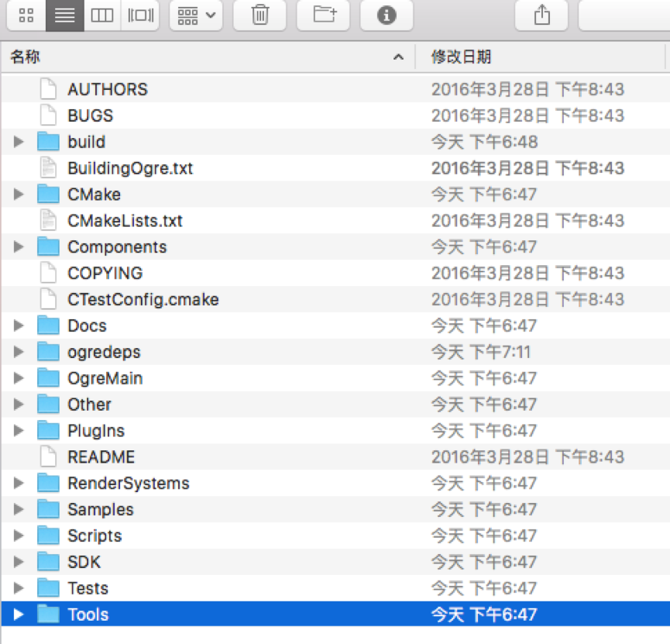
Task: Select the Tests folder name
Action: pos(88,588)
